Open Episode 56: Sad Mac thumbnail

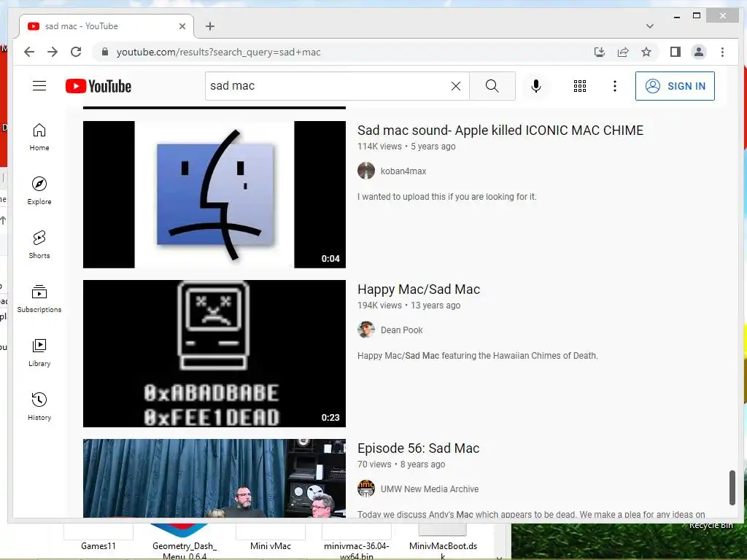coord(214,478)
